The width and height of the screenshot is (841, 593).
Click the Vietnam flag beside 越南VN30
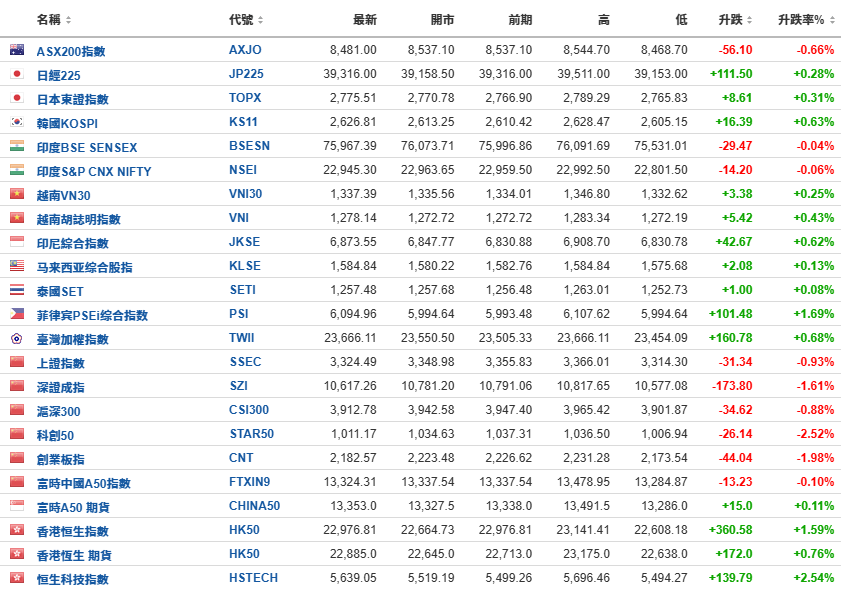[x=17, y=194]
